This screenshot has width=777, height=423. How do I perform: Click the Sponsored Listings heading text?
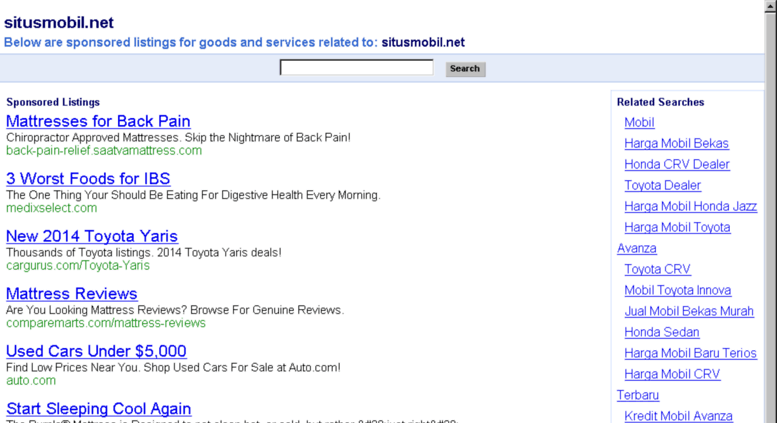pyautogui.click(x=53, y=102)
